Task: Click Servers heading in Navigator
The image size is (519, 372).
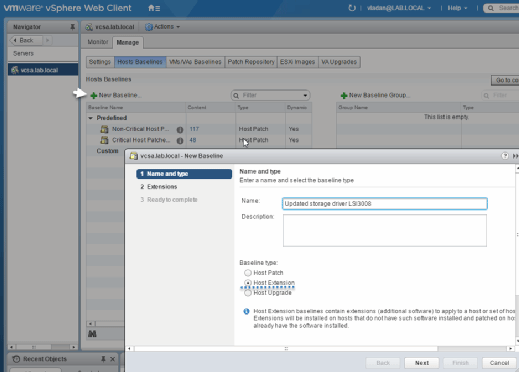Action: [23, 53]
